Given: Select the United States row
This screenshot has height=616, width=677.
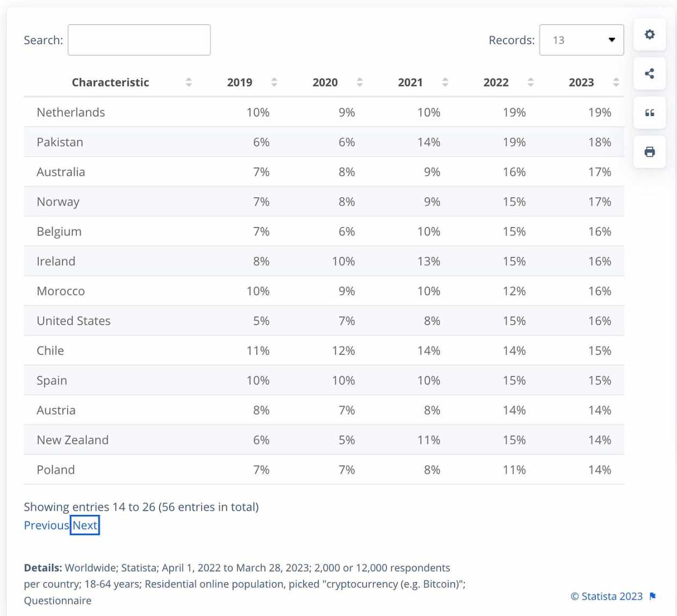Looking at the screenshot, I should (74, 321).
